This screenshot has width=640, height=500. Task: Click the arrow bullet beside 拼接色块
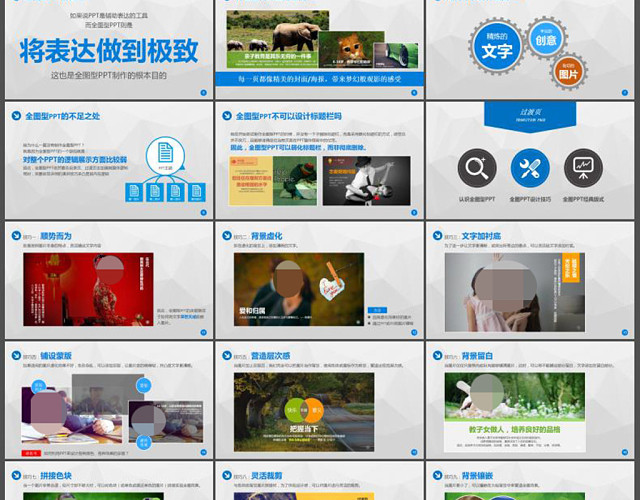(16, 475)
